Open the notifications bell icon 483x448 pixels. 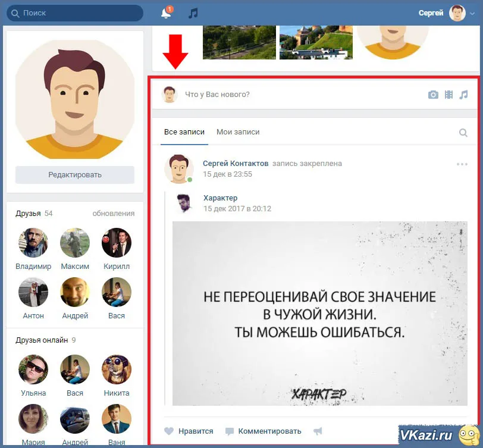coord(167,13)
